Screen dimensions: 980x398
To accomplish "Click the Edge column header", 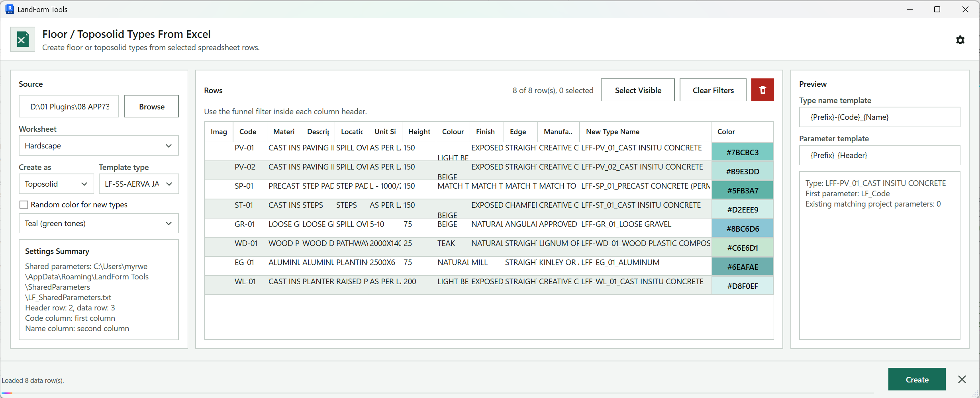I will (x=521, y=132).
